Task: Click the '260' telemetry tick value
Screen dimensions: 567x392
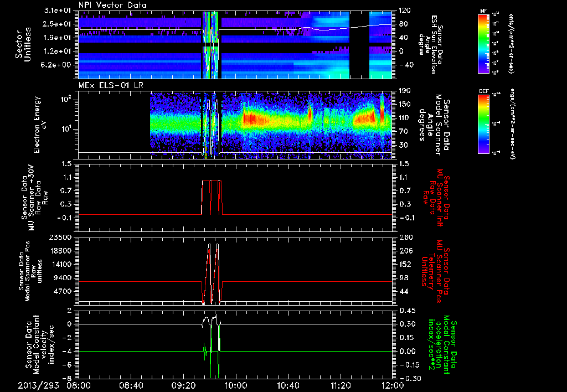Action: [405, 237]
